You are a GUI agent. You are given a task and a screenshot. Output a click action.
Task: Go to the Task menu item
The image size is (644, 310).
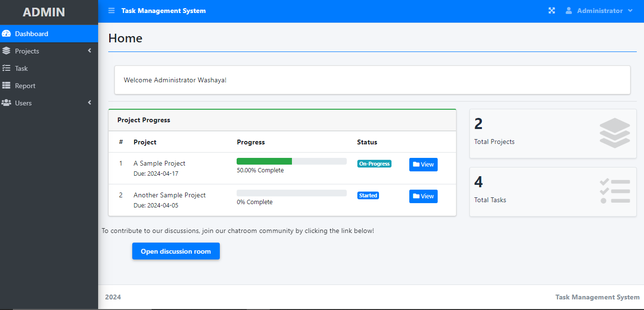pos(49,68)
